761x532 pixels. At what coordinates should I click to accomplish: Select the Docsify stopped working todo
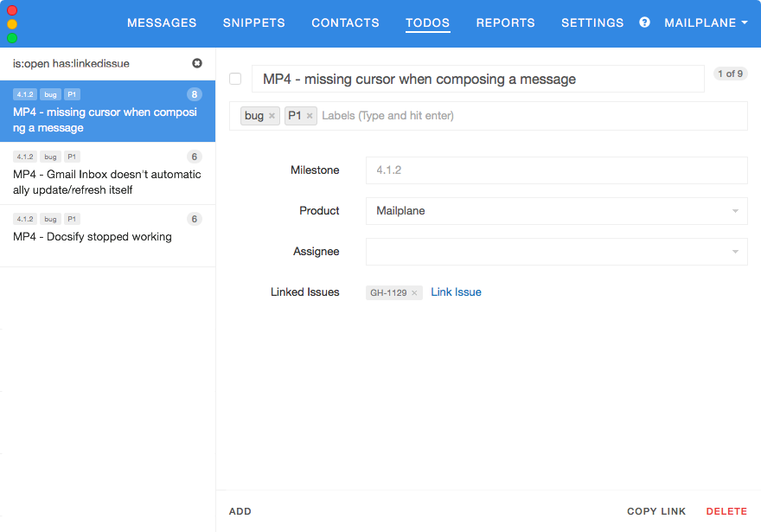[93, 236]
